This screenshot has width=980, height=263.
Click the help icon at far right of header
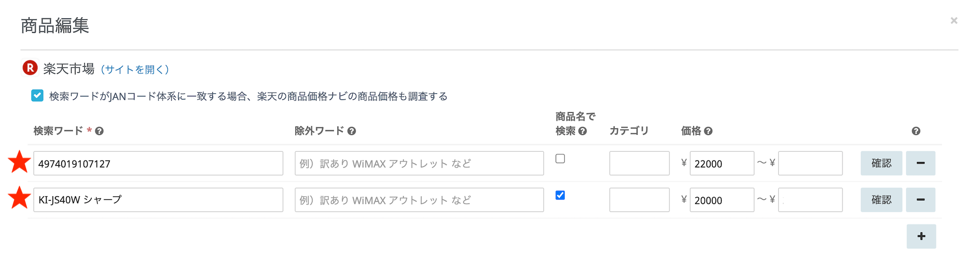pos(916,131)
